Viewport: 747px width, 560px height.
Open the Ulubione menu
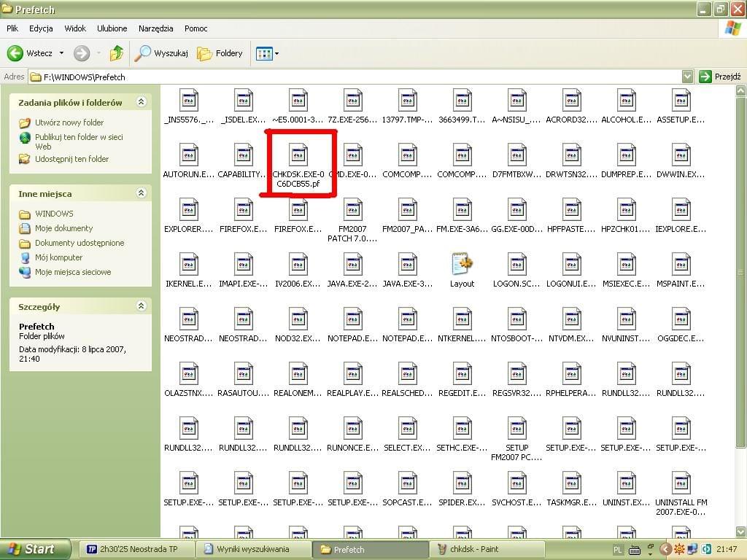112,28
